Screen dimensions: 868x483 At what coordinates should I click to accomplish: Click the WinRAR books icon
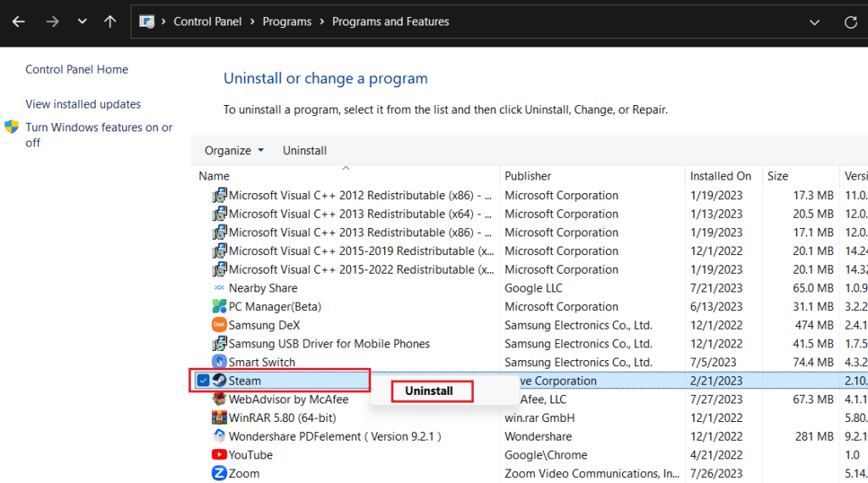[x=220, y=417]
